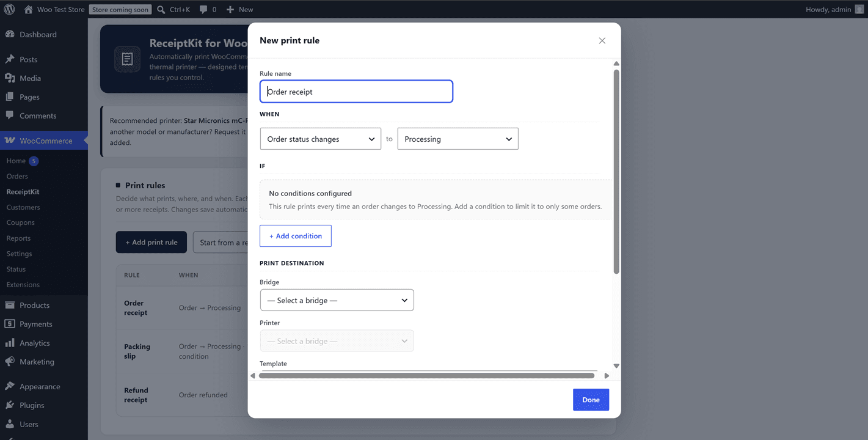Viewport: 868px width, 440px height.
Task: Open the ReceiptKit submenu item
Action: [x=23, y=191]
